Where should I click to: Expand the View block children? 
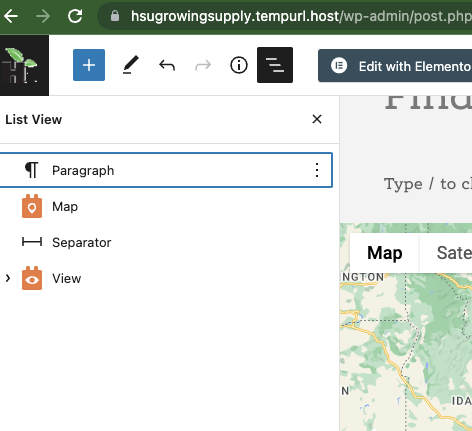(x=8, y=278)
